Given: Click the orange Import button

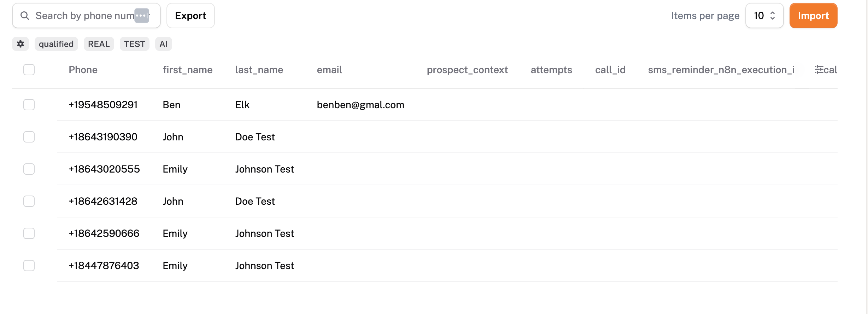Looking at the screenshot, I should pyautogui.click(x=813, y=16).
